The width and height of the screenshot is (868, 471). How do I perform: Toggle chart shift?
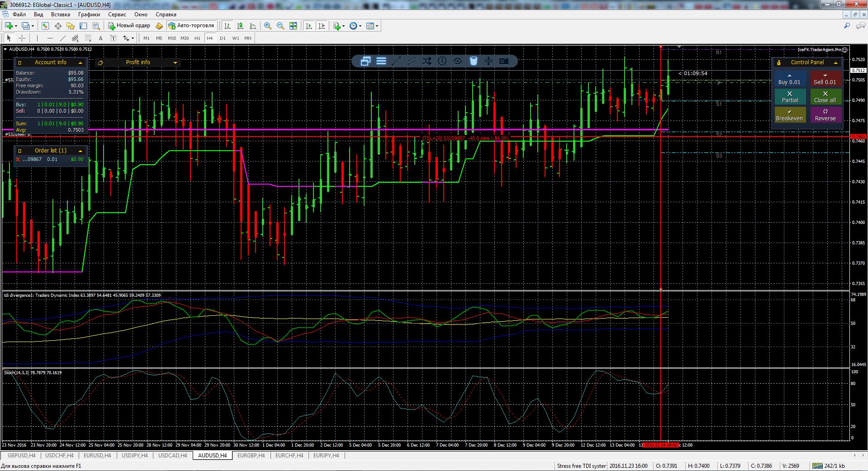point(322,26)
